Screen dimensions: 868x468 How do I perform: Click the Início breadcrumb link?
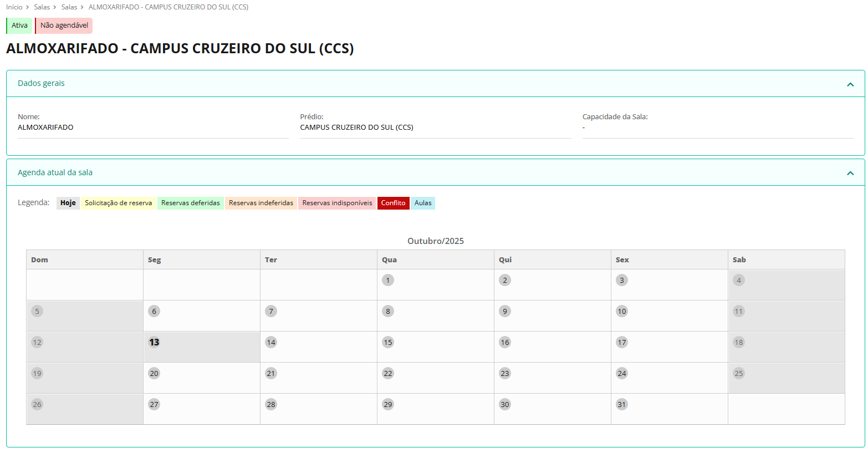click(x=14, y=7)
